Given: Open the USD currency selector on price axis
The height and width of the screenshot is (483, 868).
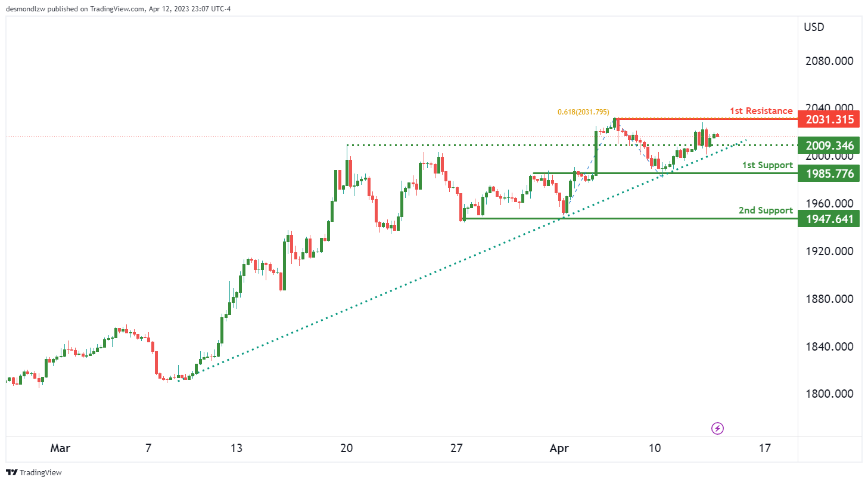Looking at the screenshot, I should (813, 27).
